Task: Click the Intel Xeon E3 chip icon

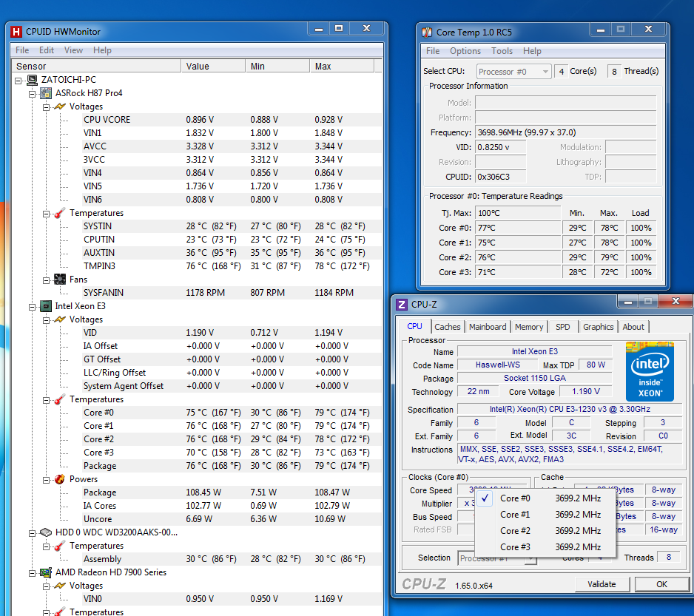Action: [46, 306]
